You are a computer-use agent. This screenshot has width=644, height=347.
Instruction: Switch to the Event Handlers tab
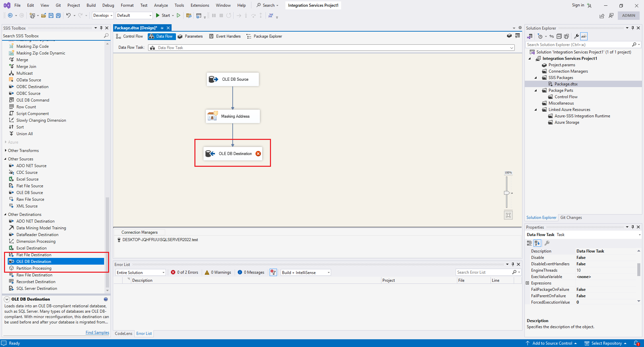coord(225,36)
